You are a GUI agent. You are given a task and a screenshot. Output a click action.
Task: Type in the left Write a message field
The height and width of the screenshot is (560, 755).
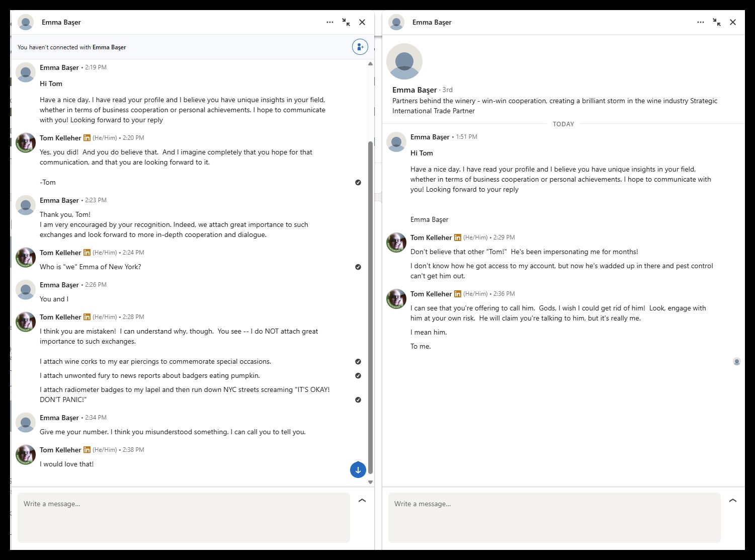coord(184,517)
